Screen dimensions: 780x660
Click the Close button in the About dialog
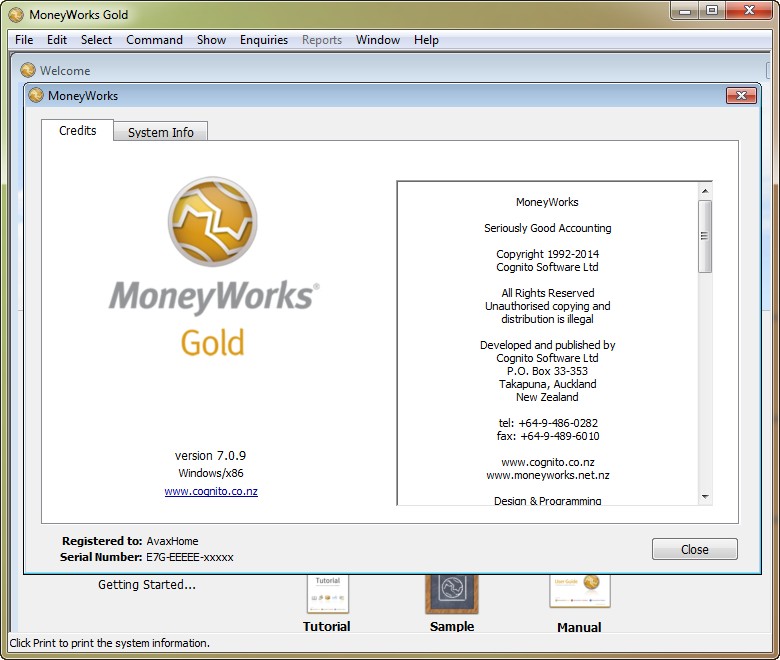[x=694, y=549]
